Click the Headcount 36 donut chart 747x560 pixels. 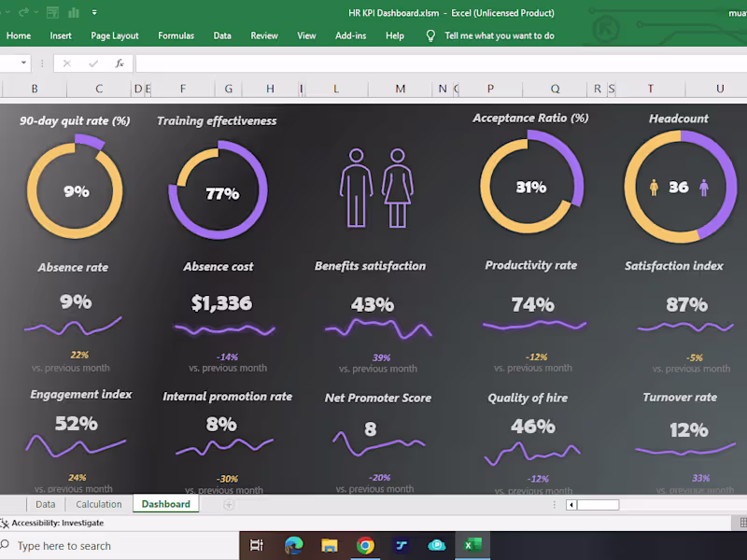(681, 187)
